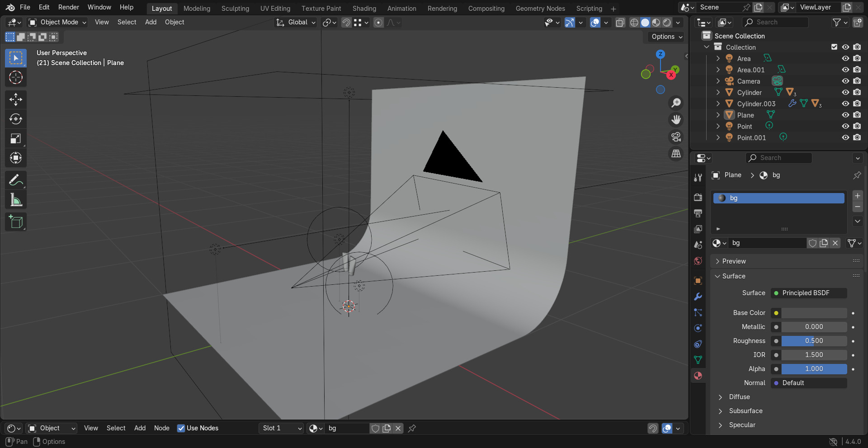Screen dimensions: 868x448
Task: Click the 3D Cursor tool
Action: 16,77
